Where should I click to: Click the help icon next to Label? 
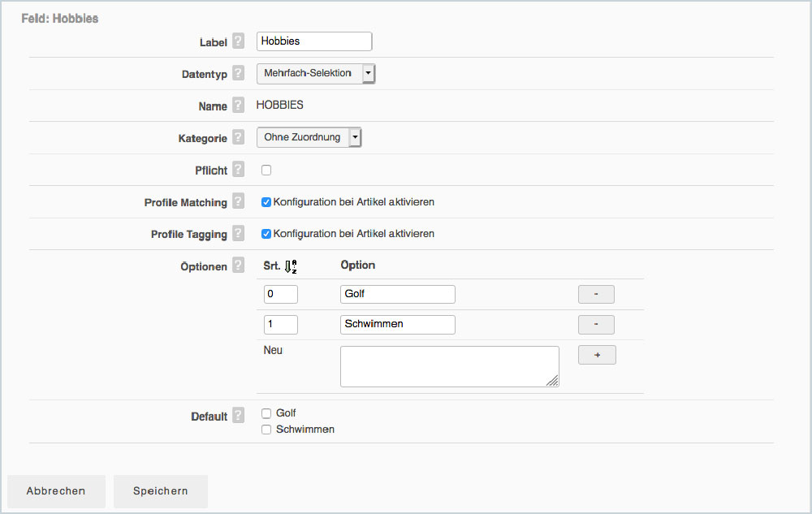(238, 41)
